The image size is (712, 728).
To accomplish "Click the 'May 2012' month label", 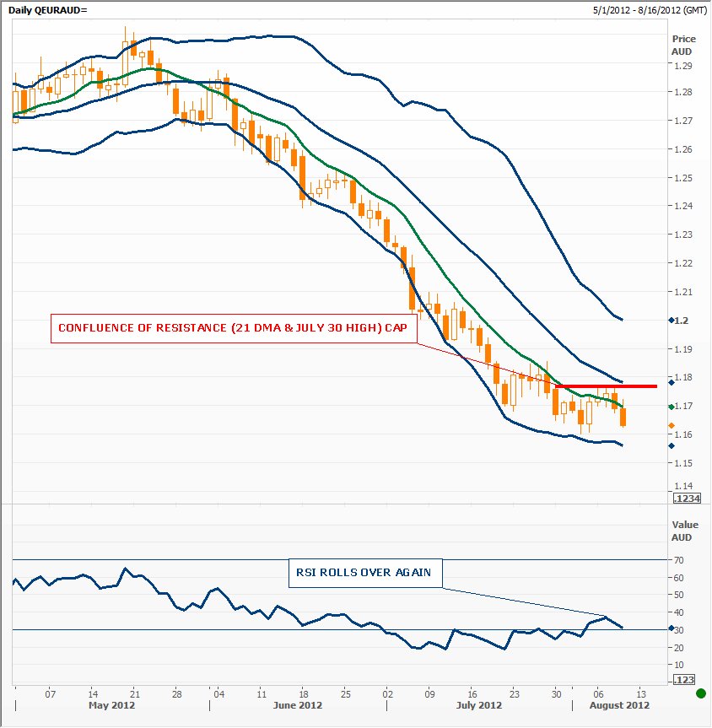I will (x=111, y=706).
